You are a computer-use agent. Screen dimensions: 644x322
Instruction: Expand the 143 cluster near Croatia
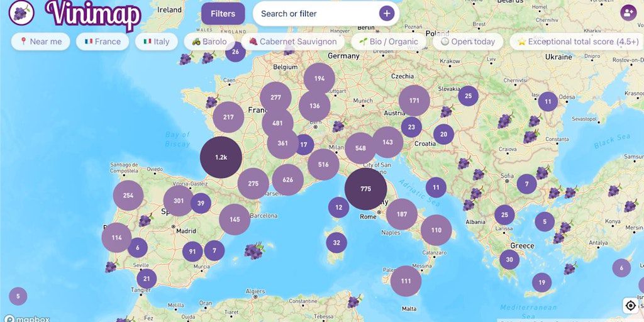(x=387, y=142)
